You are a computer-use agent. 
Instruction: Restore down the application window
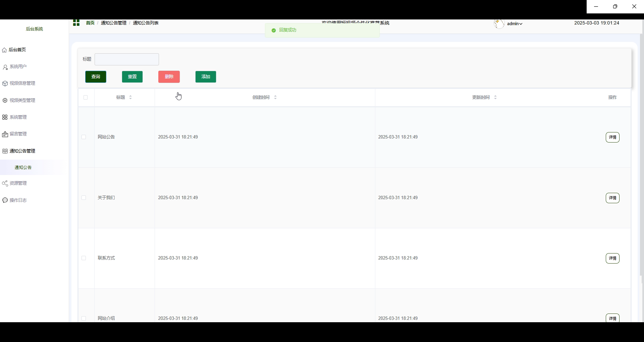tap(615, 6)
